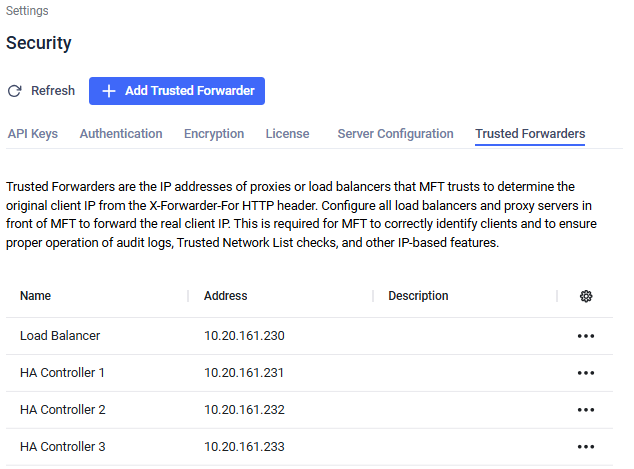Image resolution: width=634 pixels, height=469 pixels.
Task: Click the plus icon on Add Trusted Forwarder
Action: (x=110, y=91)
